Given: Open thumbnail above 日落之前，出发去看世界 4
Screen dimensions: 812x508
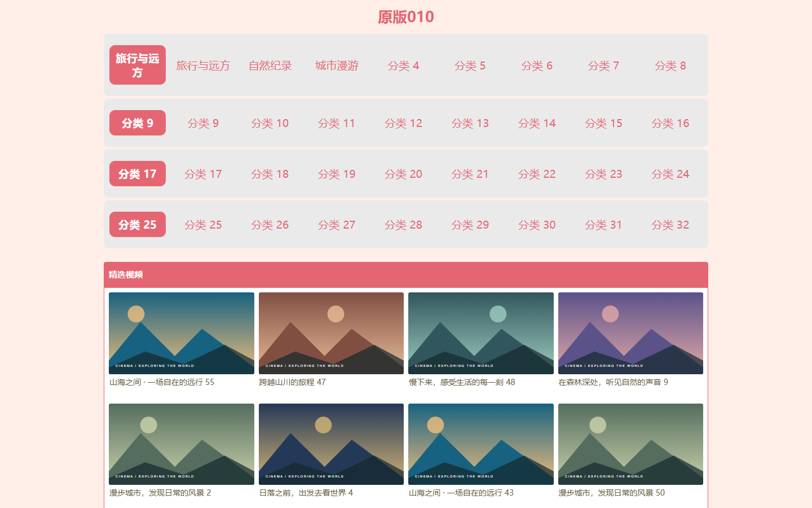Looking at the screenshot, I should (x=331, y=444).
